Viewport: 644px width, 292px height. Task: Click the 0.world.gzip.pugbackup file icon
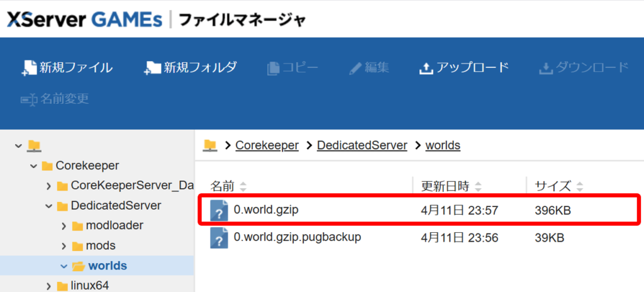[219, 238]
